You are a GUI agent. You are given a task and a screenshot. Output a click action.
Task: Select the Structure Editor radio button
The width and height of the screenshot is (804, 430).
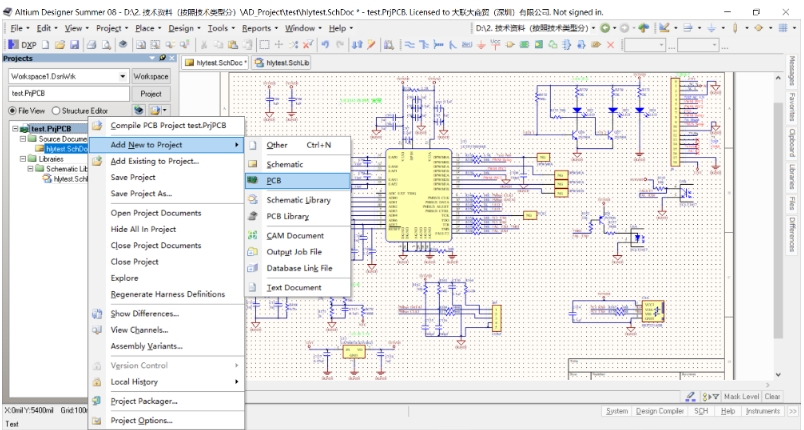56,111
